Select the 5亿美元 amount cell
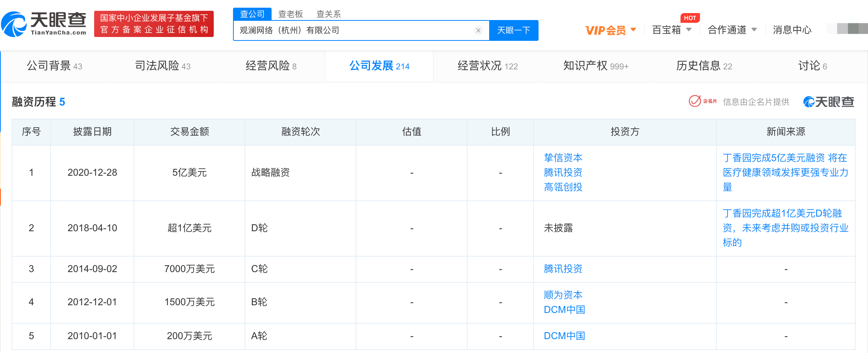The height and width of the screenshot is (353, 868). (x=189, y=172)
